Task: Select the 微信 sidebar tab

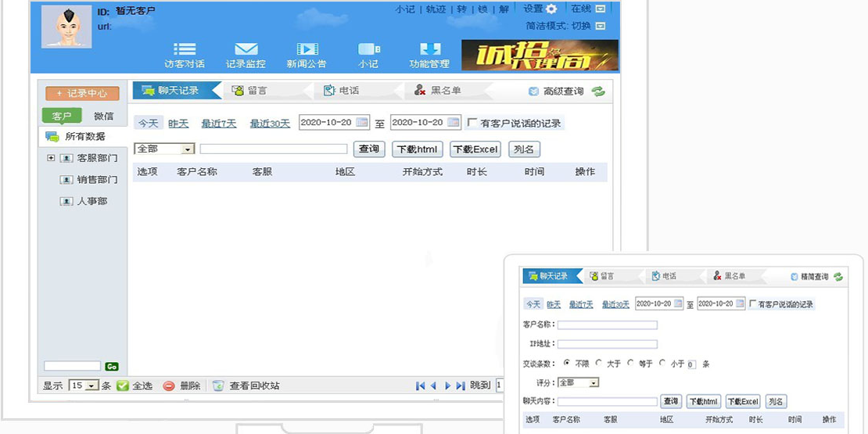Action: [103, 117]
